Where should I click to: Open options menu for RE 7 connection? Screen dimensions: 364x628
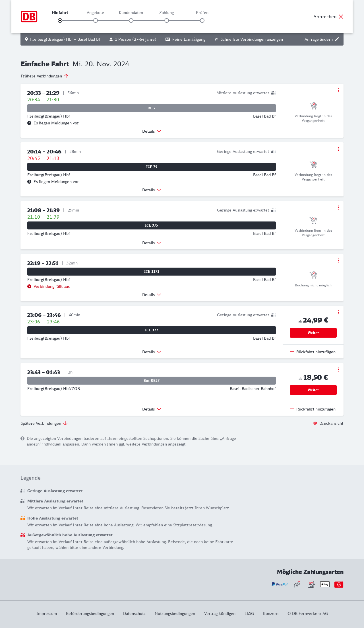pyautogui.click(x=338, y=90)
